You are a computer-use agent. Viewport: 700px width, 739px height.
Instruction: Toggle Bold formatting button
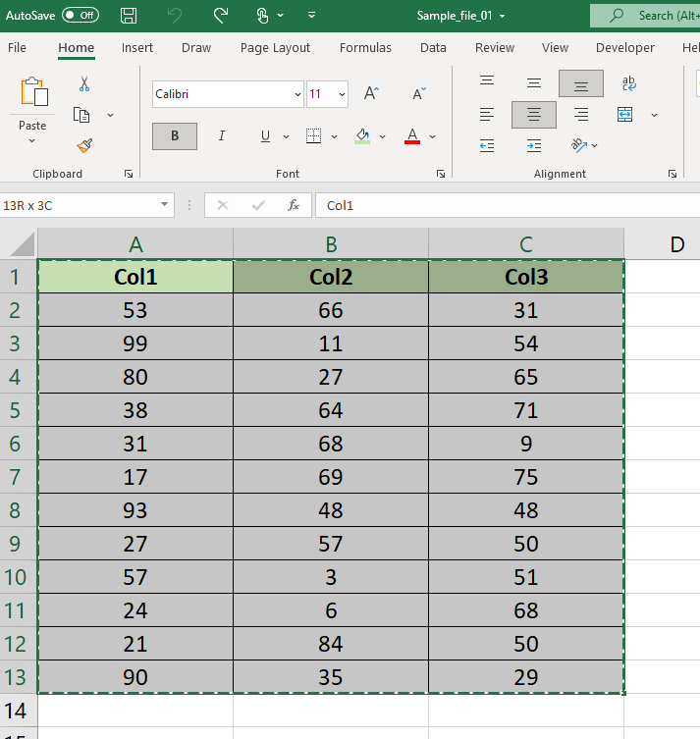point(175,136)
